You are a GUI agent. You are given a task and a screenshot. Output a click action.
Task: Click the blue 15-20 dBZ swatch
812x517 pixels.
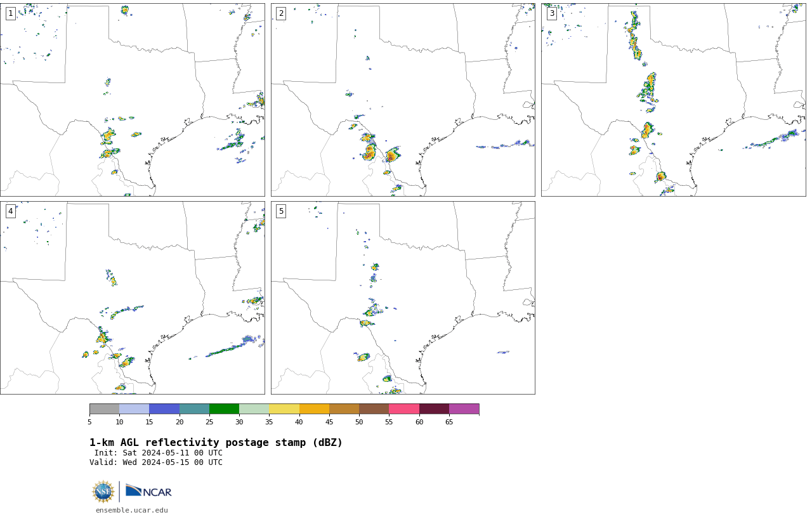(164, 409)
